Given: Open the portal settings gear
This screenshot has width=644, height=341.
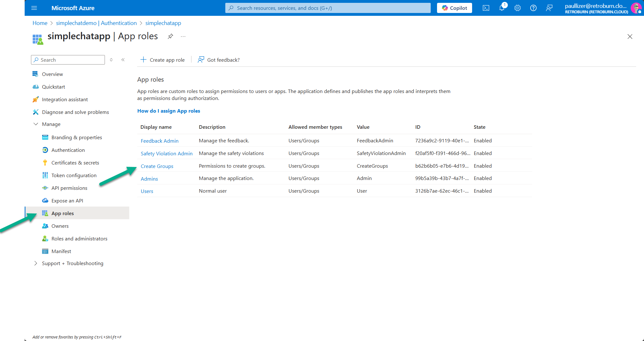Looking at the screenshot, I should tap(518, 8).
